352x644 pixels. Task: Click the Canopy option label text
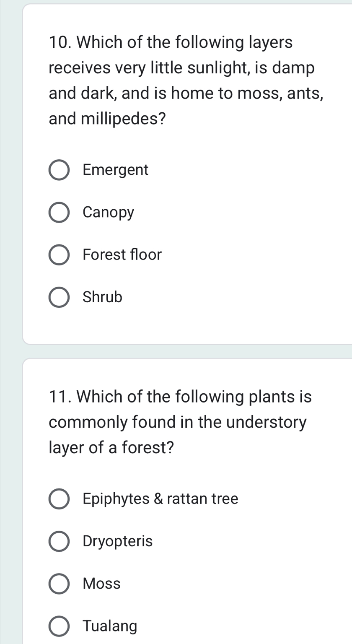[x=108, y=212]
